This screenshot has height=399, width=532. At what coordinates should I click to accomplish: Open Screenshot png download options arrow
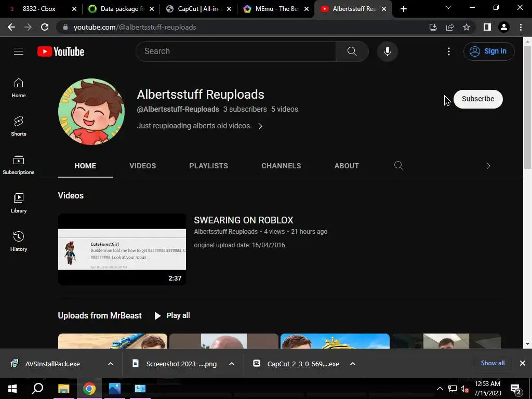click(x=232, y=364)
